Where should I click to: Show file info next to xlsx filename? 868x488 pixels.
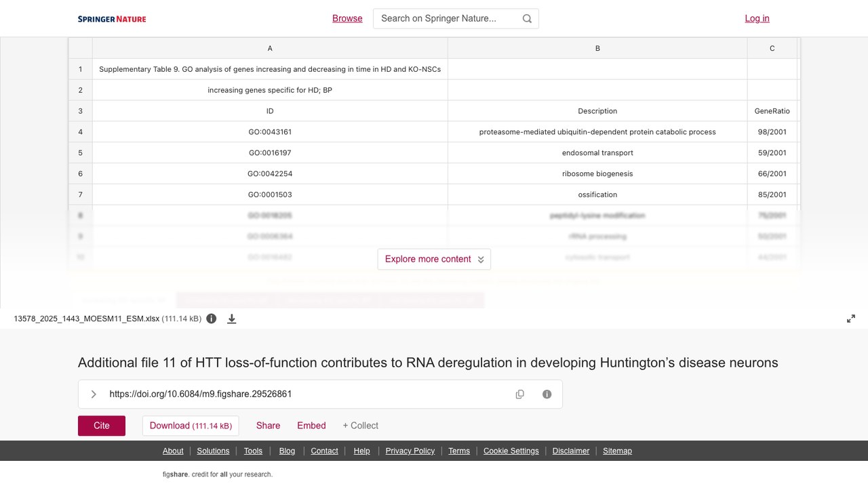(x=212, y=319)
